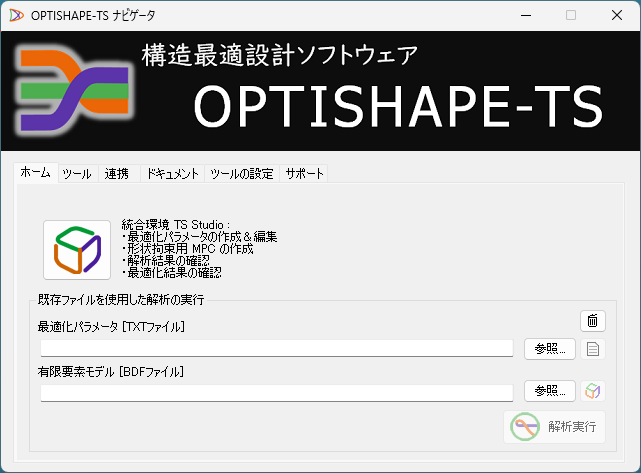Open the BDF model with the small cube icon
This screenshot has width=641, height=473.
593,391
